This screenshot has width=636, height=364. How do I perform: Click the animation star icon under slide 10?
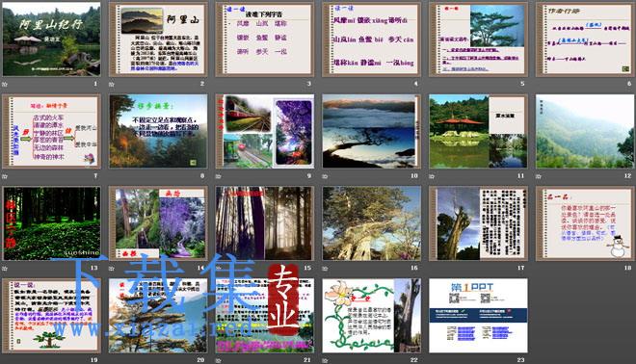click(x=325, y=176)
